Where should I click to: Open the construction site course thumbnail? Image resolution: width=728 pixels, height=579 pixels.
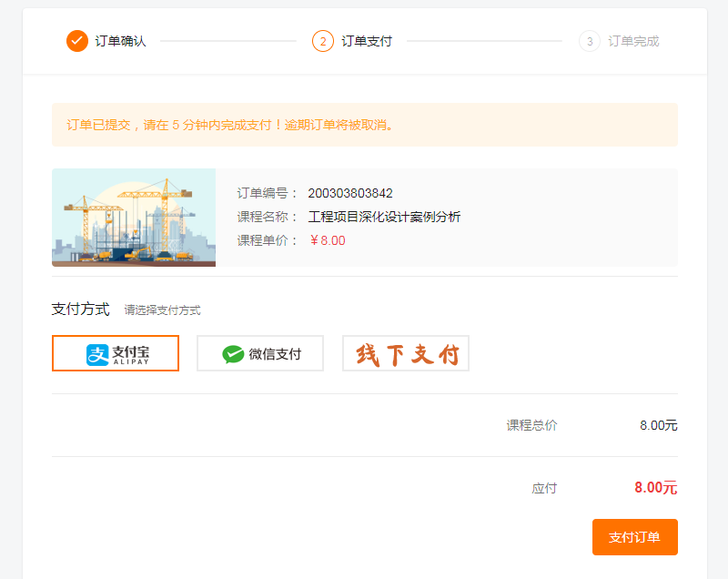[134, 218]
